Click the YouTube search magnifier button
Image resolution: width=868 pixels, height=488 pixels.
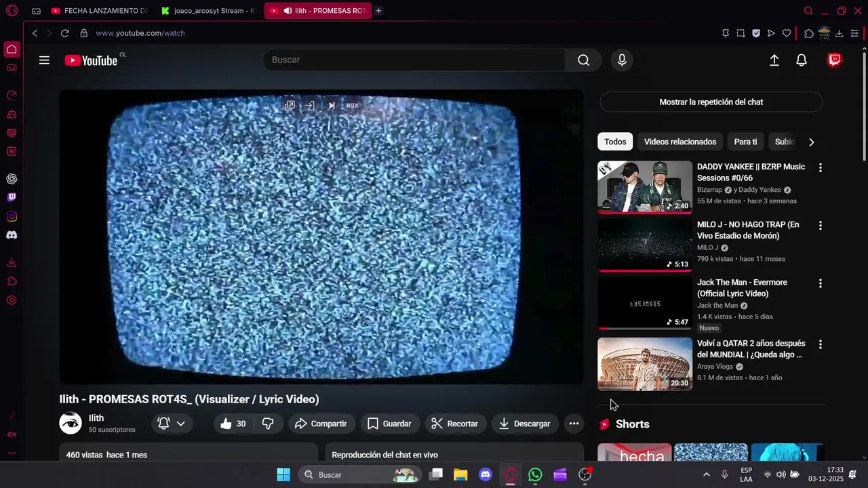coord(583,60)
